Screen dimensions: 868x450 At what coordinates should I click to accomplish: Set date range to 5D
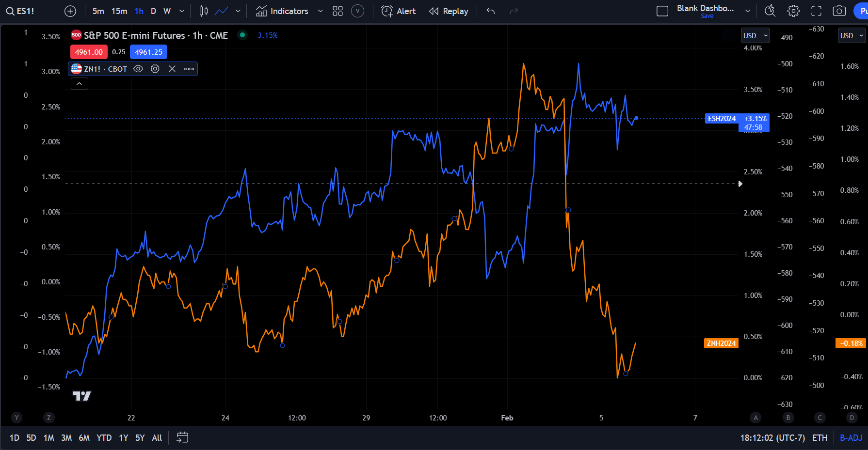click(x=31, y=438)
